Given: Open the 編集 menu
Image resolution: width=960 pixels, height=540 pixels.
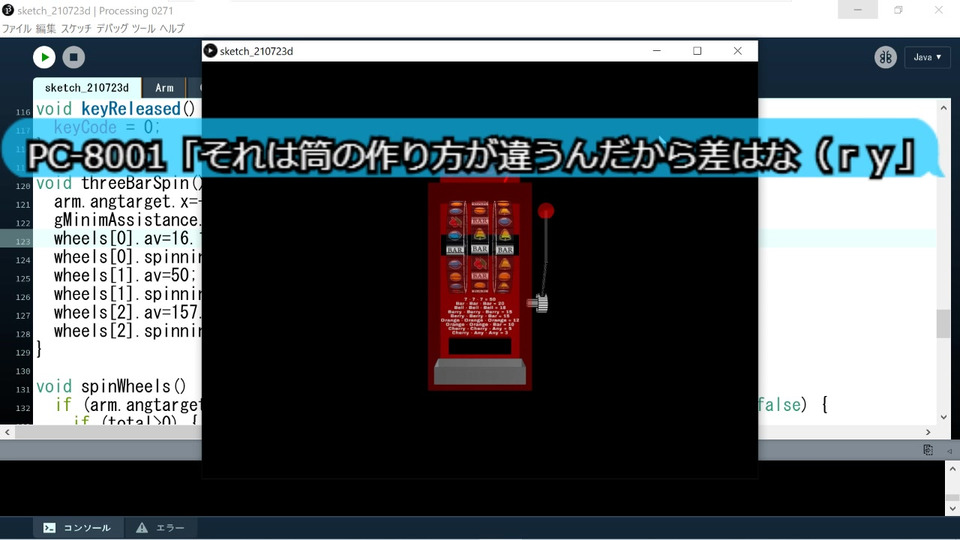Looking at the screenshot, I should (x=45, y=29).
